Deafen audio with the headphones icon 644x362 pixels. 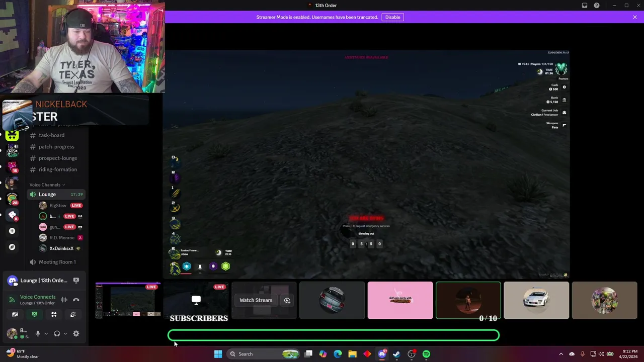tap(57, 333)
